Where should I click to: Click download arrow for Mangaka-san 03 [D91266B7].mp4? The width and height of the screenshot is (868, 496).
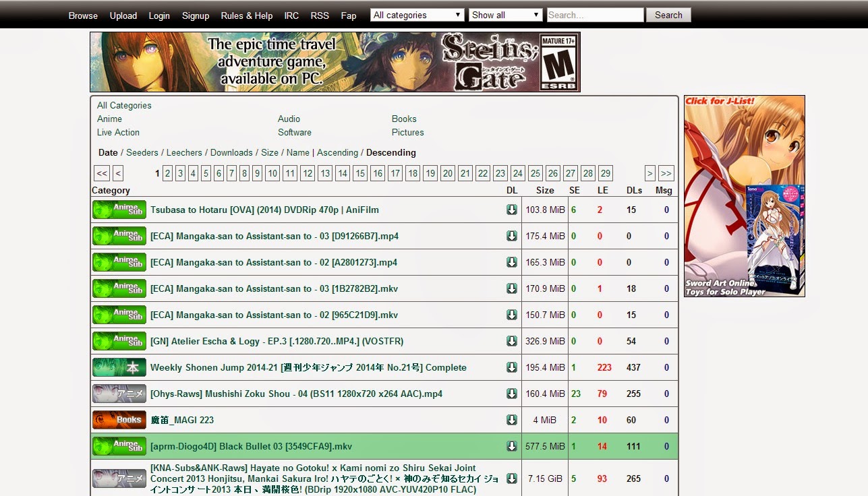(512, 236)
